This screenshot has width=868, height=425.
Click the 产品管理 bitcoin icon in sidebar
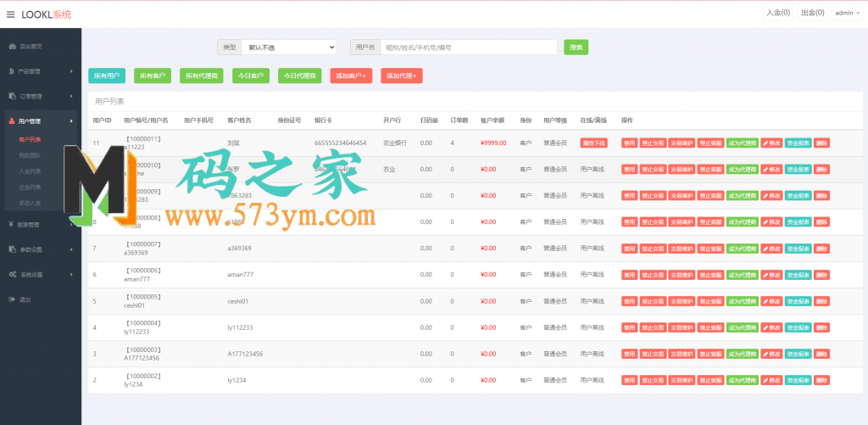[11, 71]
